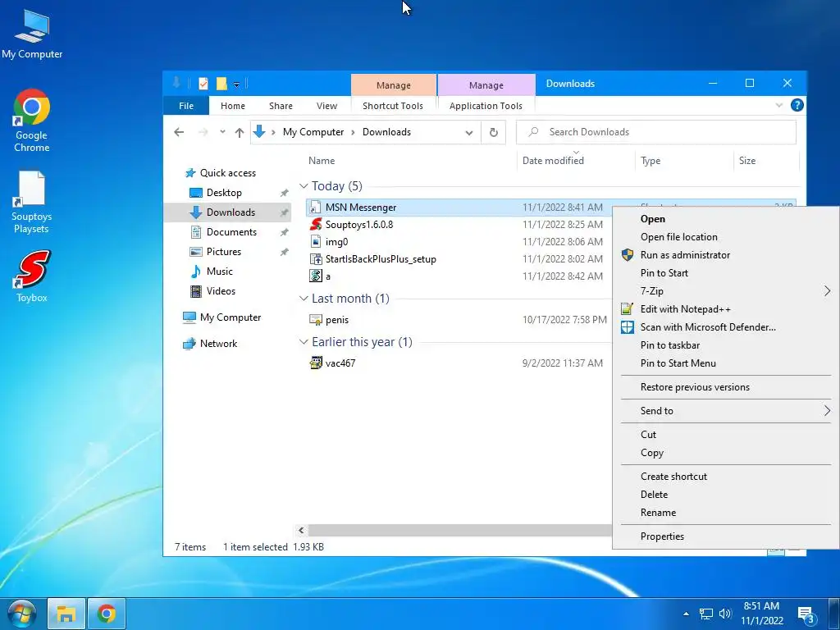The height and width of the screenshot is (630, 840).
Task: Open the Souptoys Playsets desktop shortcut
Action: tap(32, 202)
